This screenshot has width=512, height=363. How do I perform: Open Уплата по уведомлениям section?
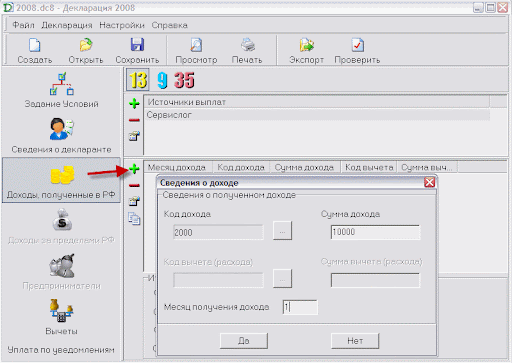(x=61, y=350)
